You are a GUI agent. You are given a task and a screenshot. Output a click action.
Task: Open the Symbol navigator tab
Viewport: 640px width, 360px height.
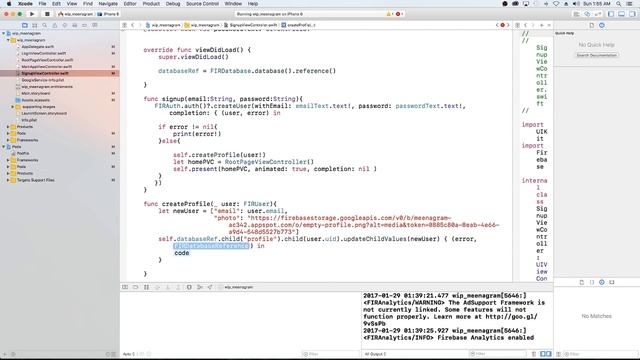35,25
